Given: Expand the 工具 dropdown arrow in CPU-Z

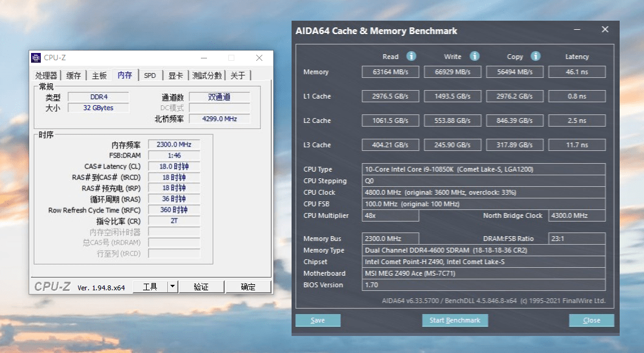Looking at the screenshot, I should 172,287.
